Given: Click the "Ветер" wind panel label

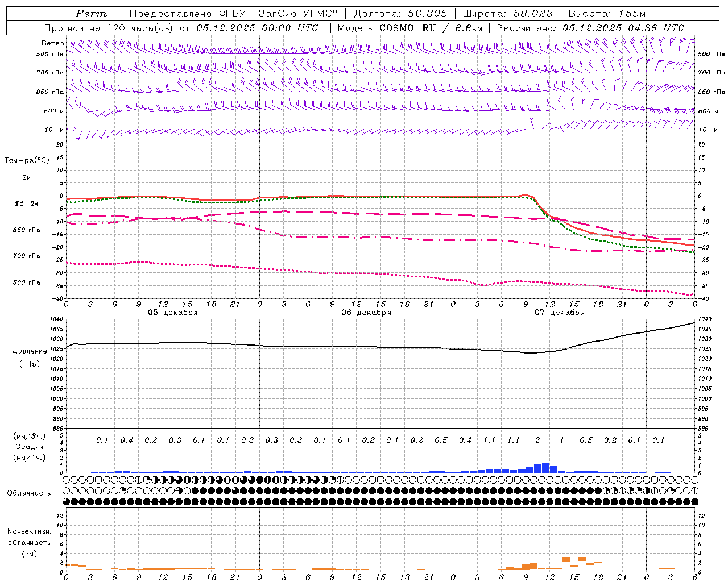Looking at the screenshot, I should point(53,43).
